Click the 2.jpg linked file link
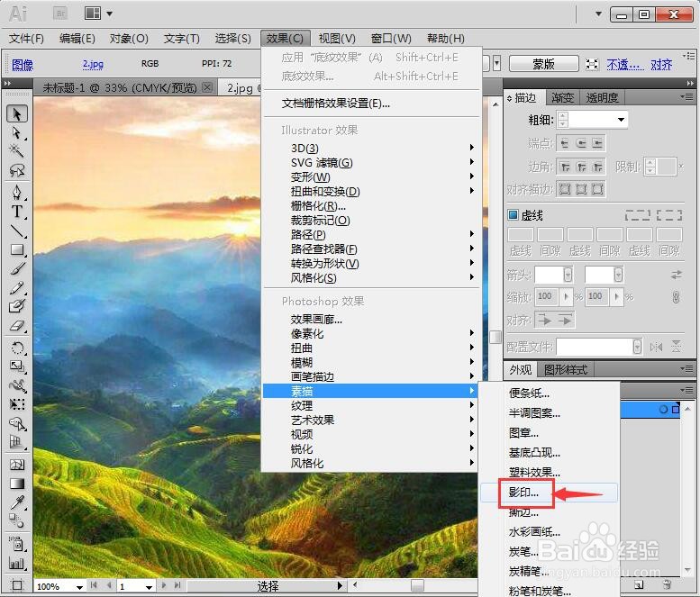Image resolution: width=700 pixels, height=597 pixels. pyautogui.click(x=93, y=64)
